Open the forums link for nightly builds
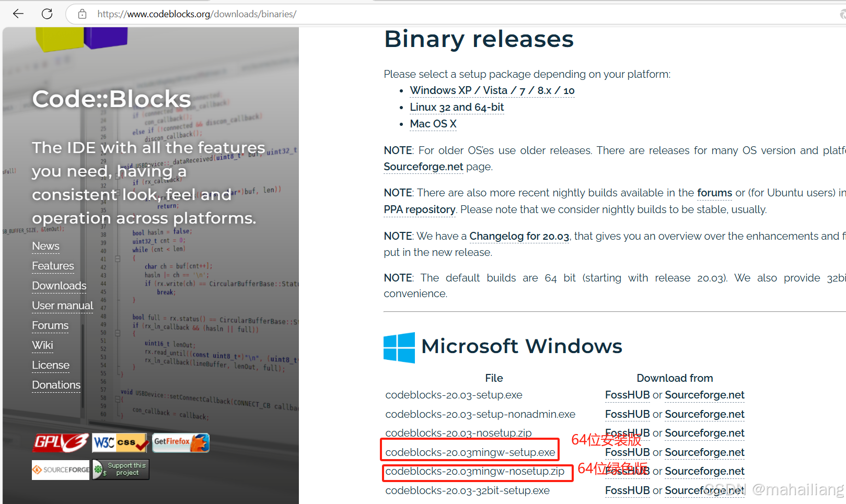This screenshot has height=504, width=846. pyautogui.click(x=714, y=193)
